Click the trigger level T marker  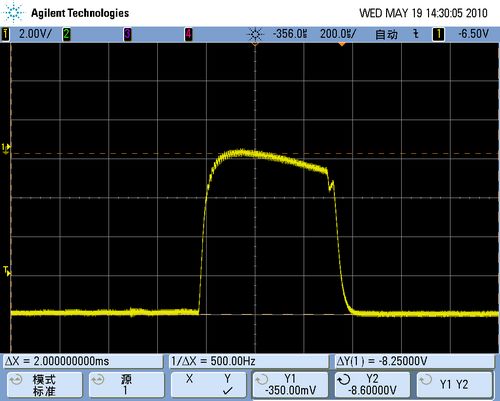click(7, 271)
